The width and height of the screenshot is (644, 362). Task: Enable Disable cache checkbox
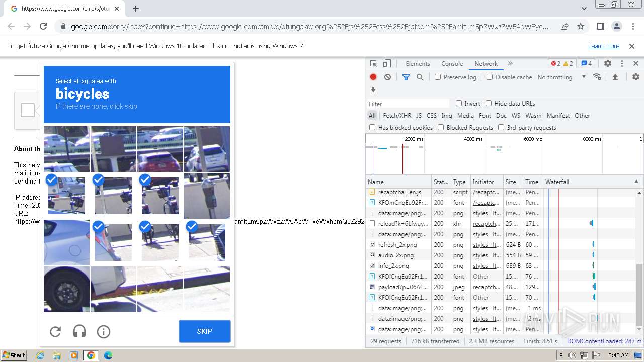click(490, 77)
